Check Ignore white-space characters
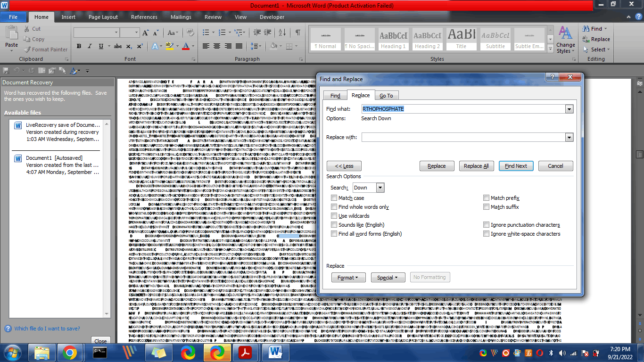Viewport: 644px width, 362px height. (x=486, y=234)
